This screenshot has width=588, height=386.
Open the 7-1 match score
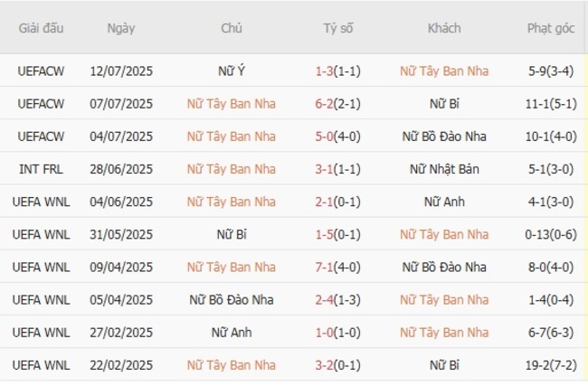coord(327,267)
